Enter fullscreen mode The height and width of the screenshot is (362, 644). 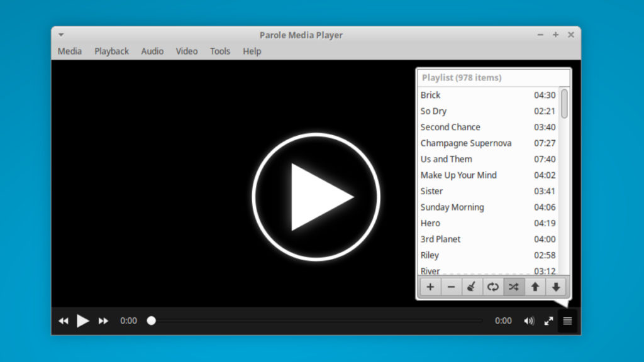click(x=548, y=321)
